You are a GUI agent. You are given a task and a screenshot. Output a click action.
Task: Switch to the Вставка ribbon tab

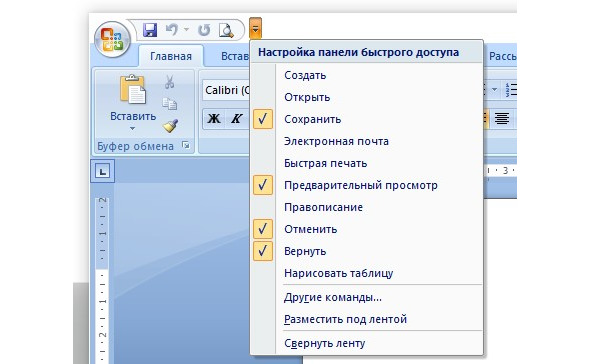[234, 56]
